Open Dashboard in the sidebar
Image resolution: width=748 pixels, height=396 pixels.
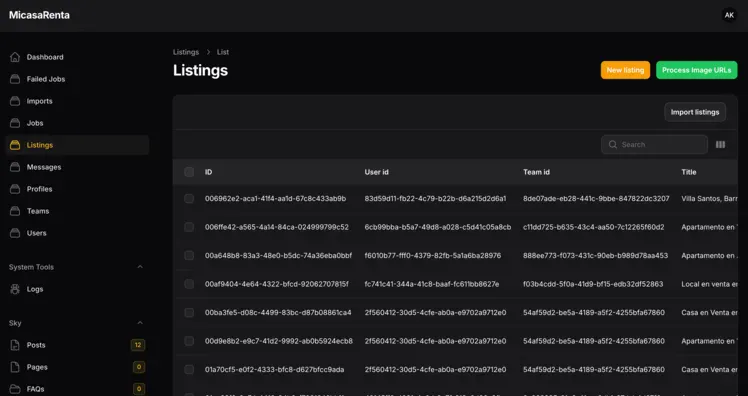click(x=77, y=57)
